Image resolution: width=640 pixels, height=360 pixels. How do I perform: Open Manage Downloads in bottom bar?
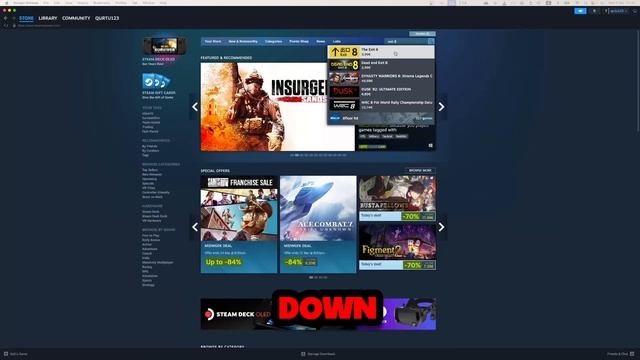(318, 354)
